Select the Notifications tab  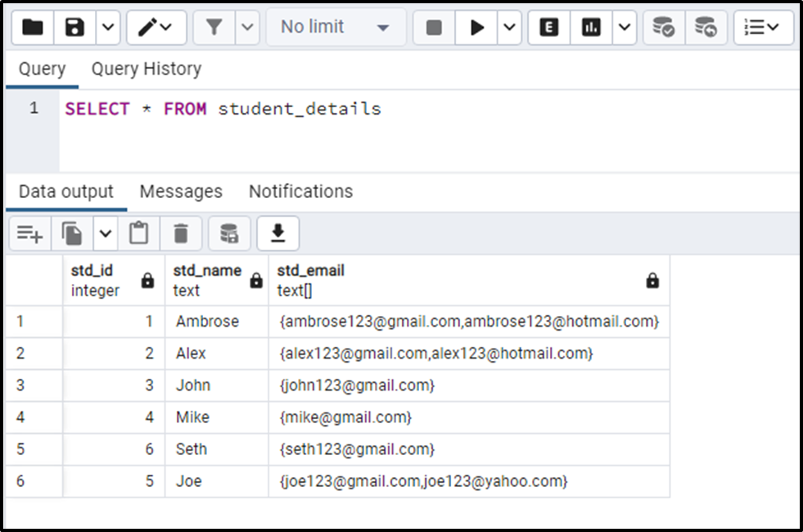tap(300, 191)
